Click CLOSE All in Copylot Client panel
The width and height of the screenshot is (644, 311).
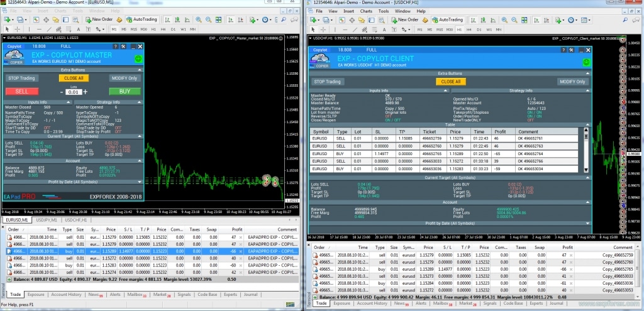450,82
